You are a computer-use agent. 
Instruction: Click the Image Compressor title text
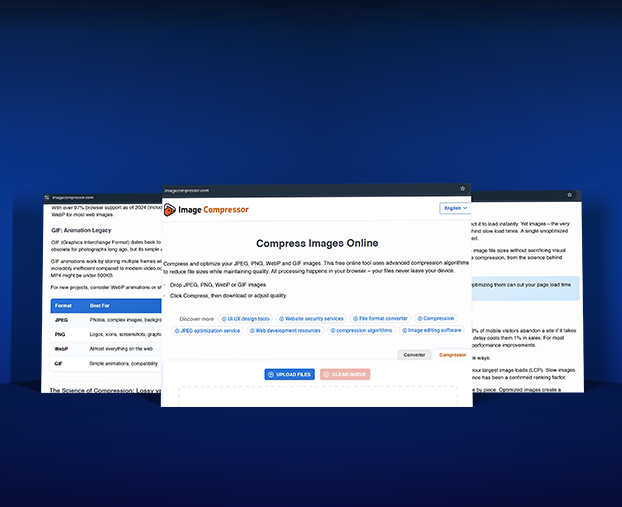[x=213, y=209]
